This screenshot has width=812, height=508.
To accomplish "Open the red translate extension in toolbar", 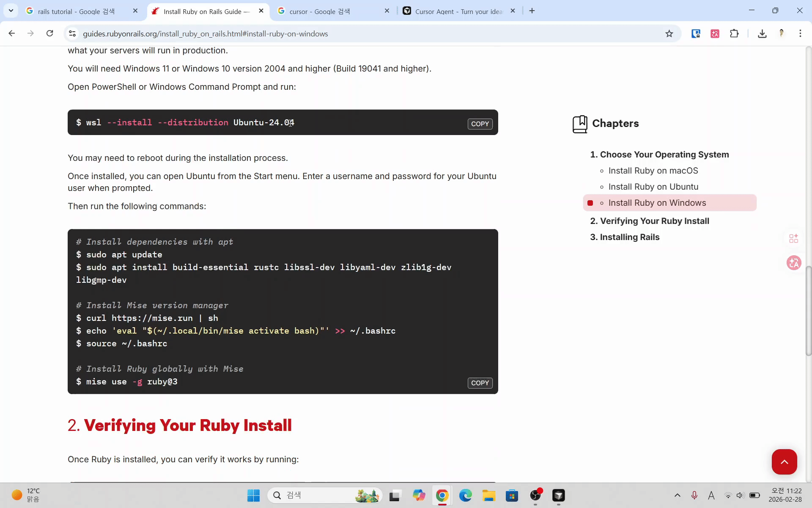I will click(x=715, y=33).
